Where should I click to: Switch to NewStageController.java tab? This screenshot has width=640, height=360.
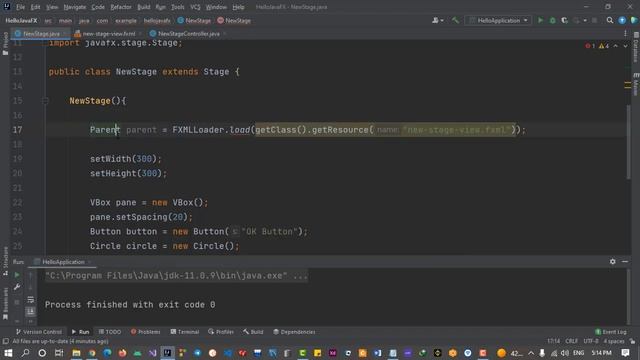pyautogui.click(x=188, y=33)
